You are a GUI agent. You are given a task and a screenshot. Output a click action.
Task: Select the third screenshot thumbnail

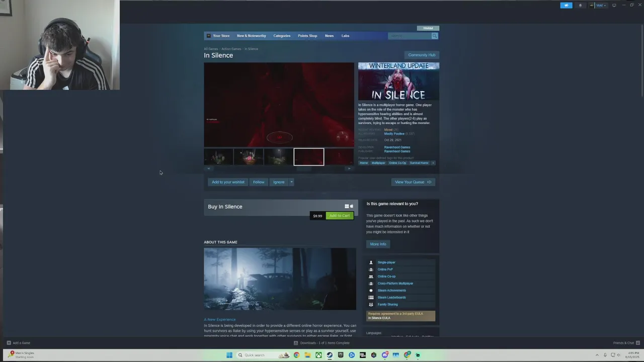(x=279, y=157)
